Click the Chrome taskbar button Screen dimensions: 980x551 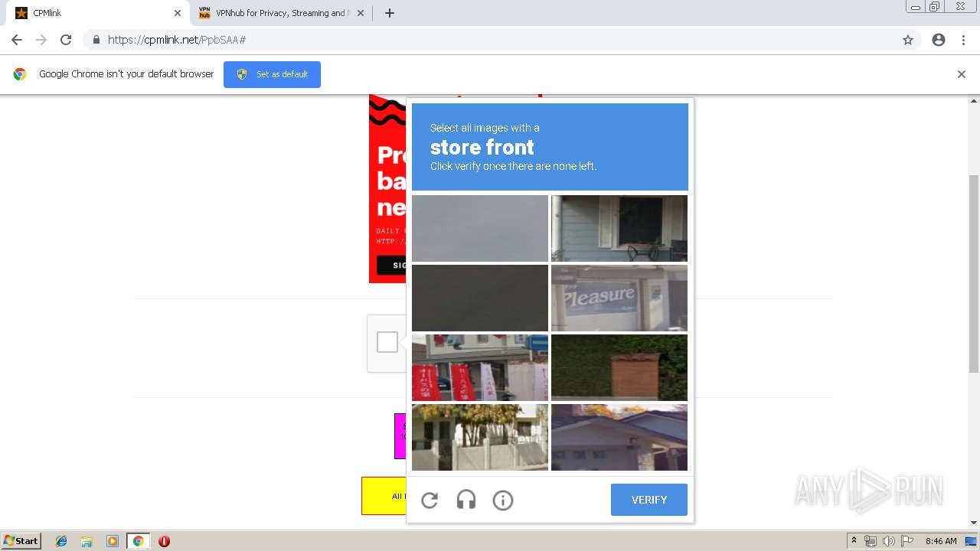coord(138,541)
